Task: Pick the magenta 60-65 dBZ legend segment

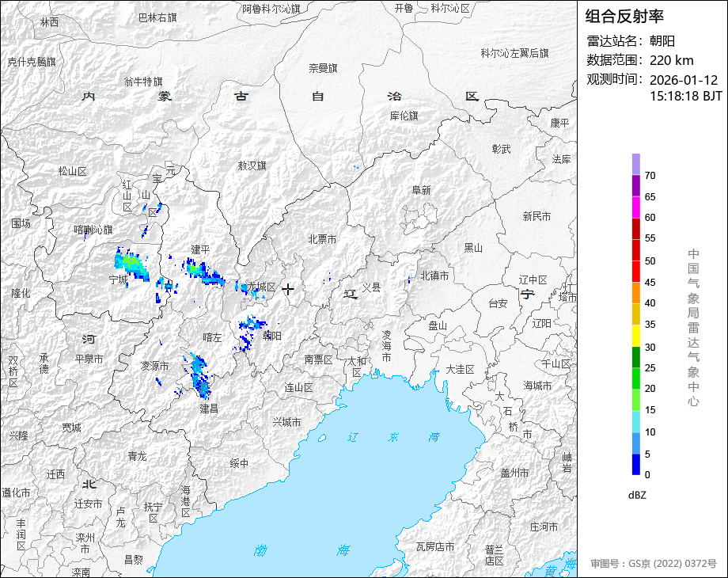Action: (636, 207)
